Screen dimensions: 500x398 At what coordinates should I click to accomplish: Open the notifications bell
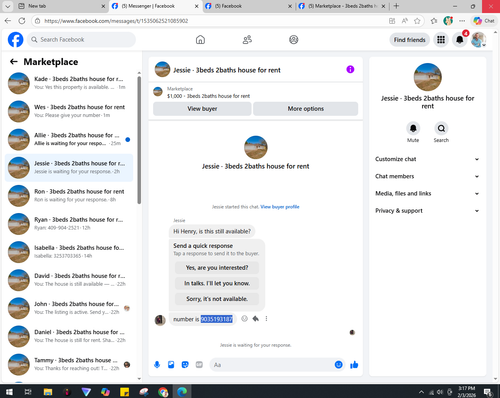(x=460, y=40)
